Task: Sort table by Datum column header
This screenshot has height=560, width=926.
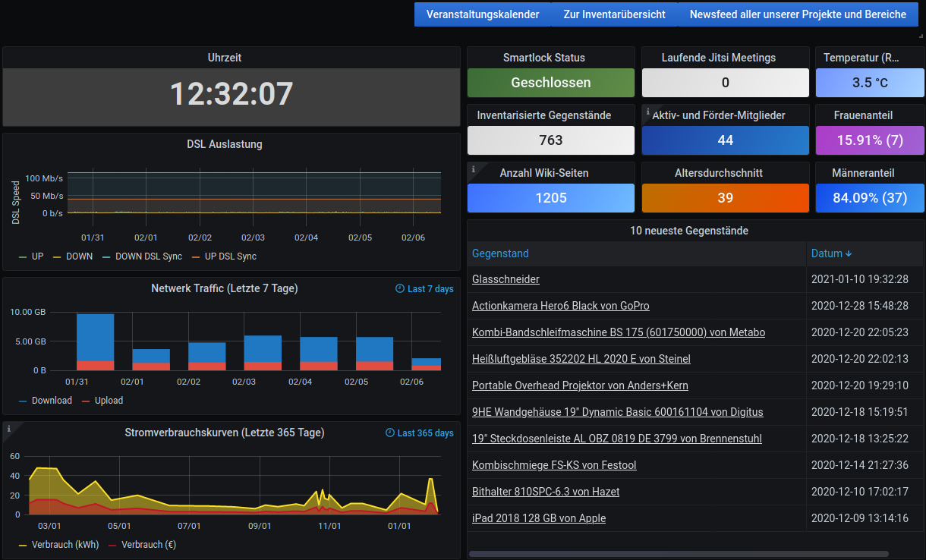Action: tap(826, 253)
